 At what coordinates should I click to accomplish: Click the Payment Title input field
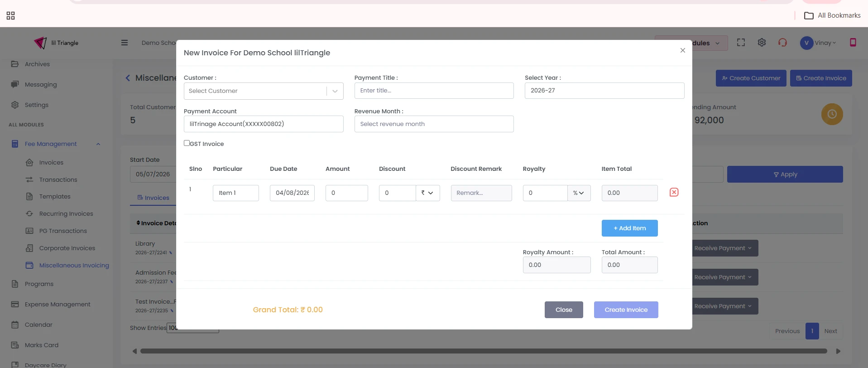pos(434,91)
